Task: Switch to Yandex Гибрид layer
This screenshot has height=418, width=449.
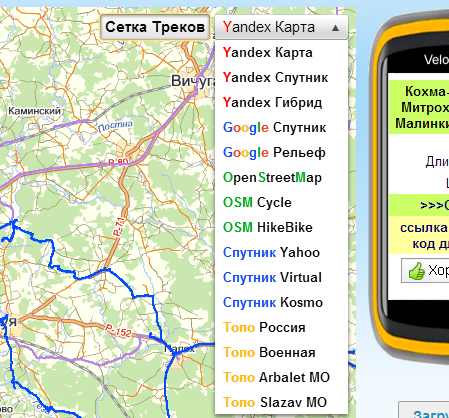Action: [x=282, y=103]
